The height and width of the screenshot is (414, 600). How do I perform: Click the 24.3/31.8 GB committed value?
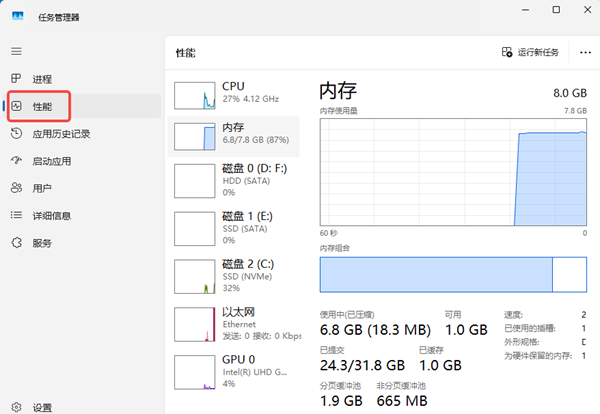362,365
